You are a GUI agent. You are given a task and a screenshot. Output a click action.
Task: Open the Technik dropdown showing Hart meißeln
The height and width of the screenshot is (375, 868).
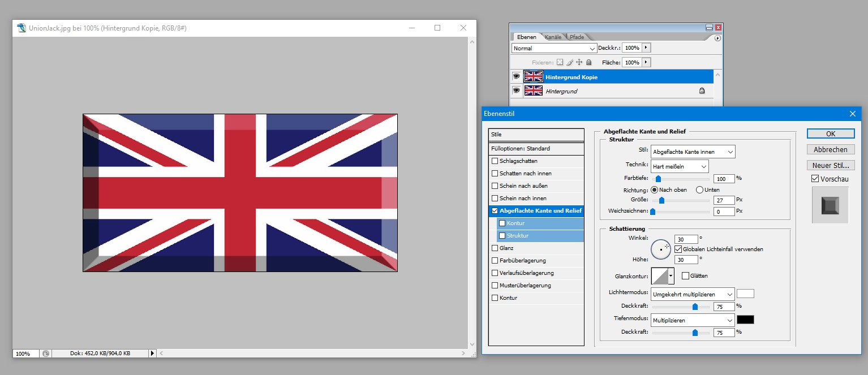[x=680, y=166]
